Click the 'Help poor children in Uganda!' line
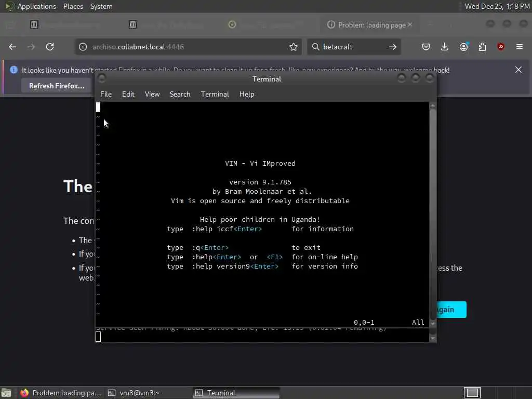The width and height of the screenshot is (532, 399). (x=260, y=220)
